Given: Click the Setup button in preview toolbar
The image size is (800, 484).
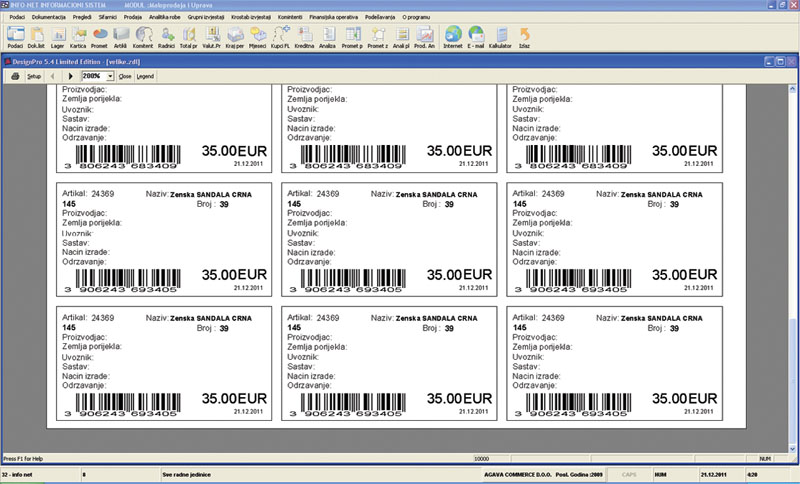Looking at the screenshot, I should pos(34,77).
